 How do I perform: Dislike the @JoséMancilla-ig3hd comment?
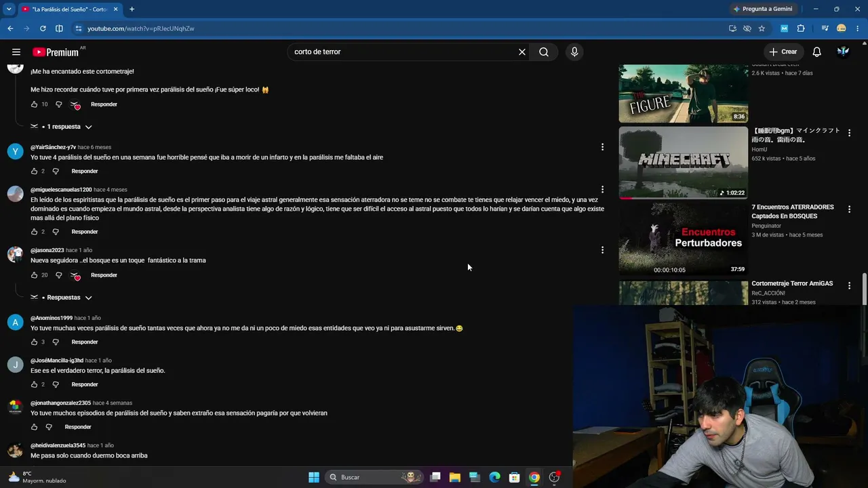click(x=56, y=384)
